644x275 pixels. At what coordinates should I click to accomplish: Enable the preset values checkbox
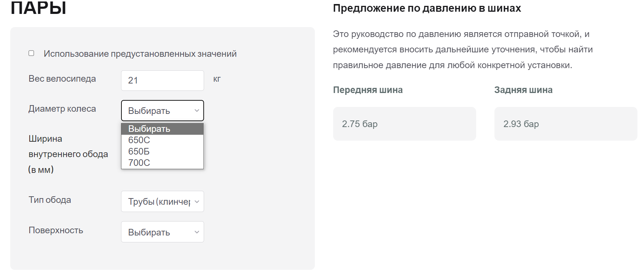click(31, 53)
